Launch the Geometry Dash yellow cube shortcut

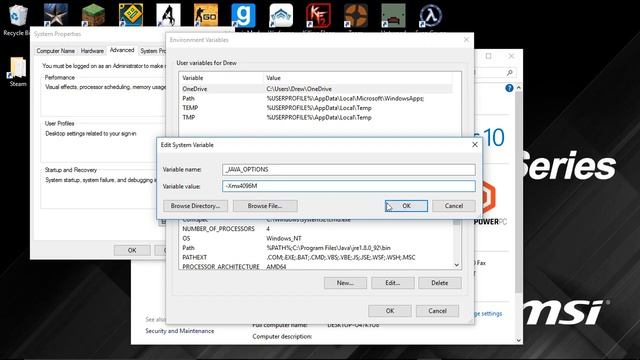131,16
